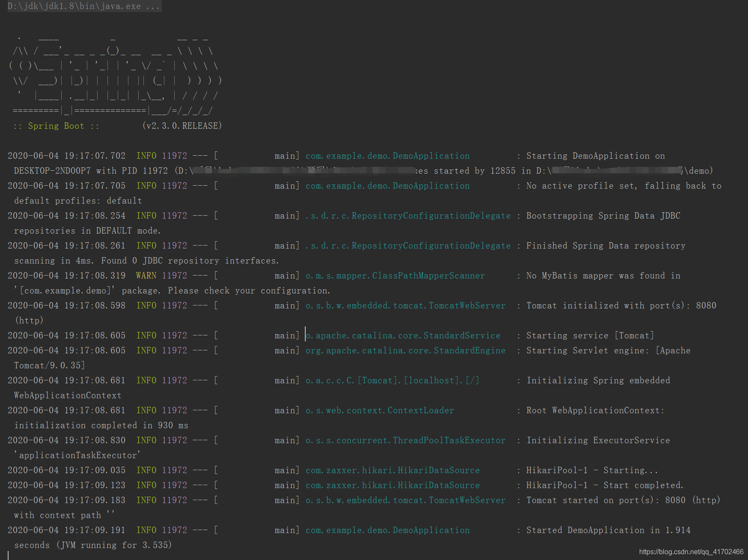Click 'Root WebApplicationContext:' message
This screenshot has height=560, width=748.
(596, 410)
